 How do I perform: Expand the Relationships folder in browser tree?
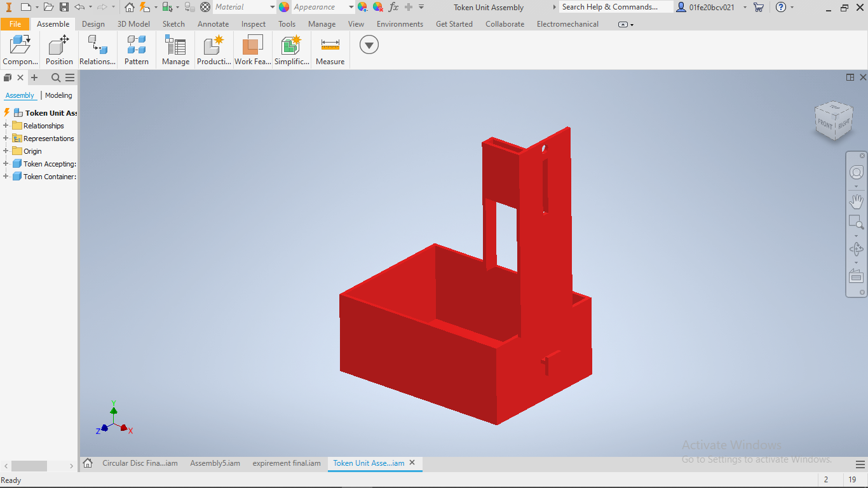pos(6,126)
